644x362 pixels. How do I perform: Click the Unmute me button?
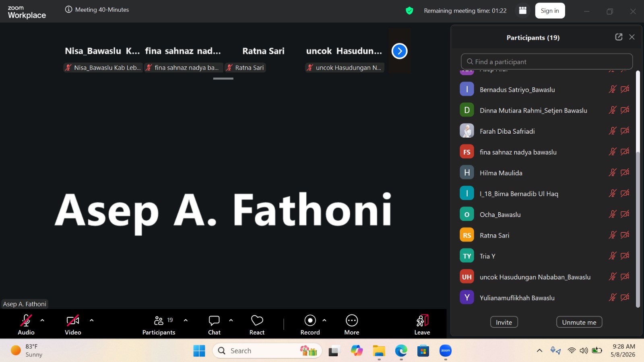pos(579,322)
